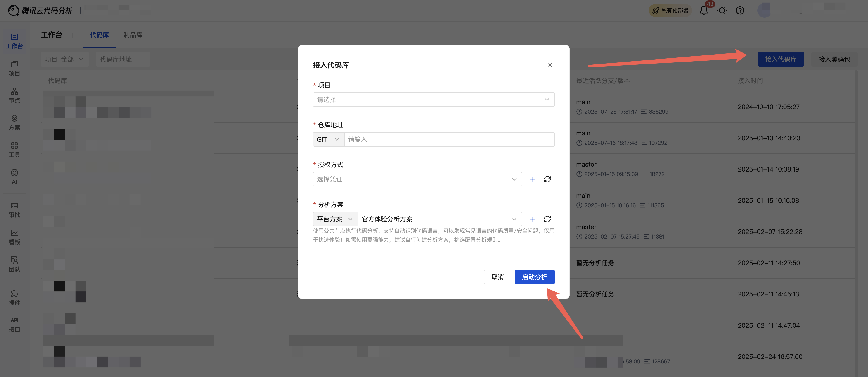The height and width of the screenshot is (377, 868).
Task: Click the 仓库地址 请输入 input field
Action: (449, 139)
